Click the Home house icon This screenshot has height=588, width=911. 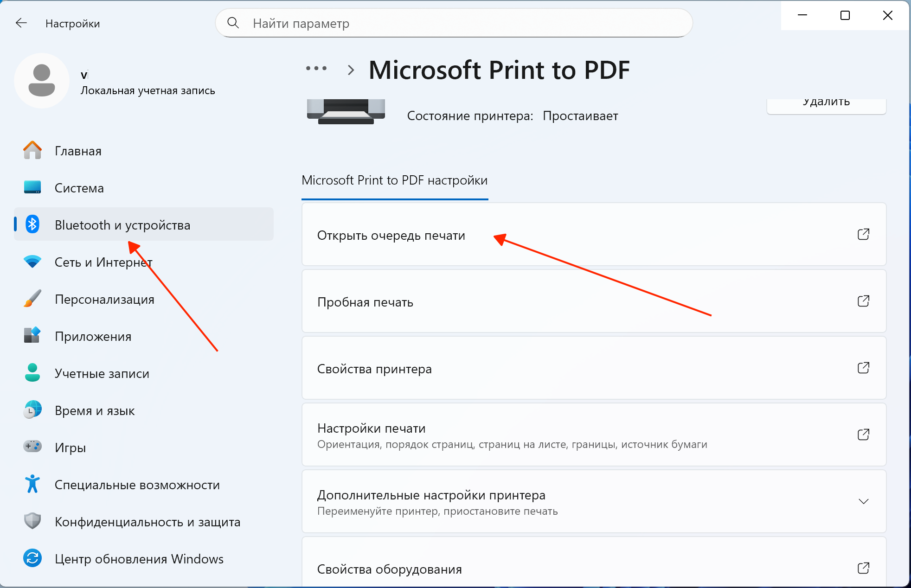click(x=32, y=150)
